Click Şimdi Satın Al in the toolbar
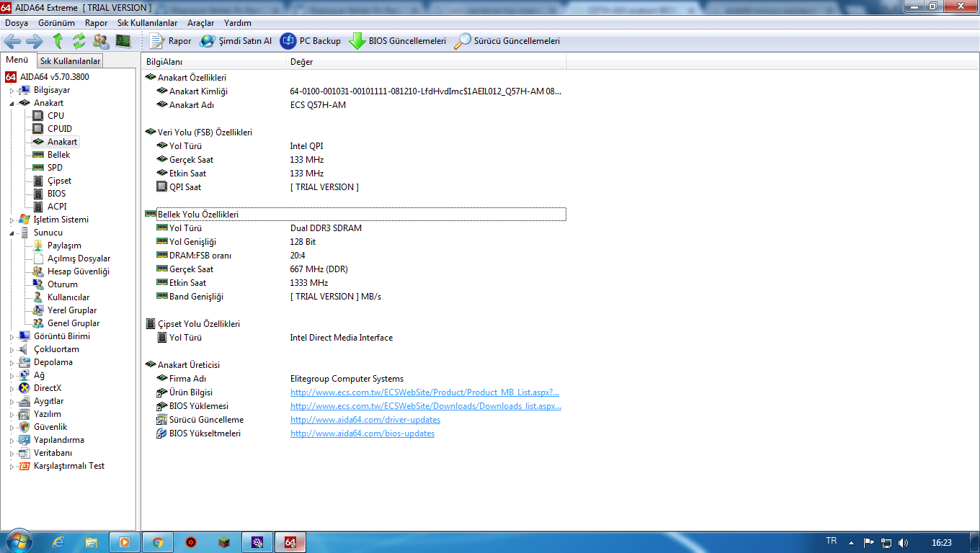Viewport: 980px width, 553px height. (x=236, y=41)
